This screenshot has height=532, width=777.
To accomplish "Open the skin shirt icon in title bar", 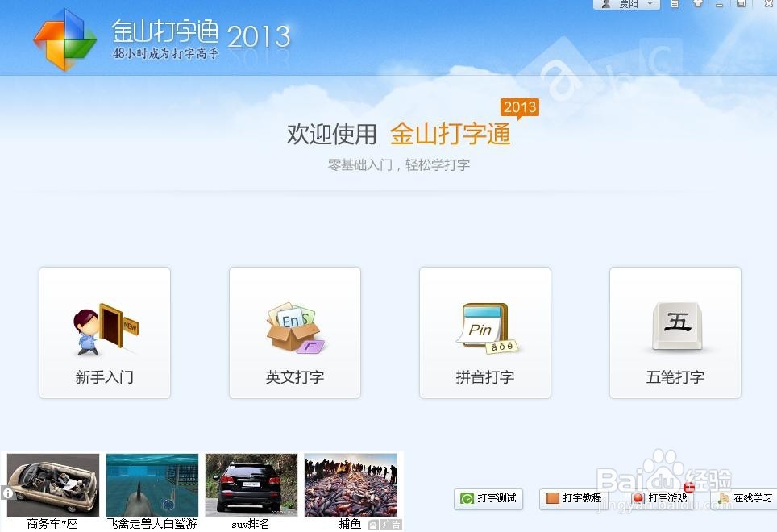I will point(698,3).
